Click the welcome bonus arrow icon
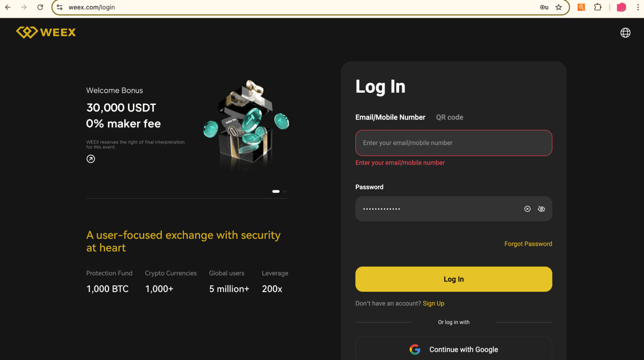Viewport: 644px width, 360px height. click(x=91, y=159)
